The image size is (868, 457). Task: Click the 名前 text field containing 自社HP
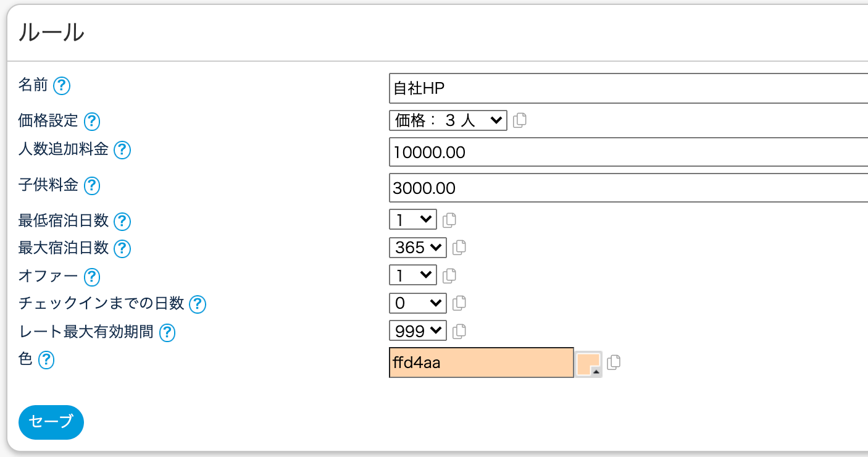click(x=628, y=89)
